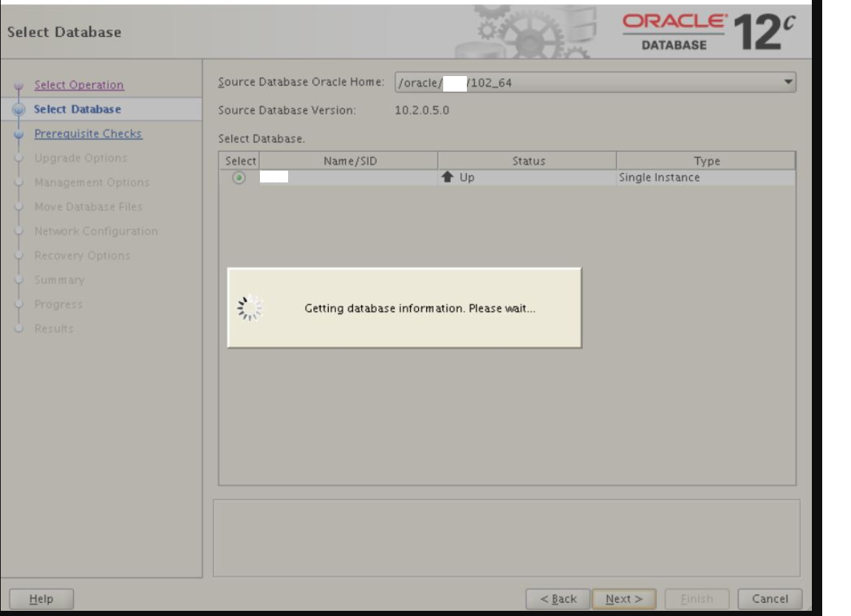
Task: Click the Recovery Options step label
Action: click(82, 256)
